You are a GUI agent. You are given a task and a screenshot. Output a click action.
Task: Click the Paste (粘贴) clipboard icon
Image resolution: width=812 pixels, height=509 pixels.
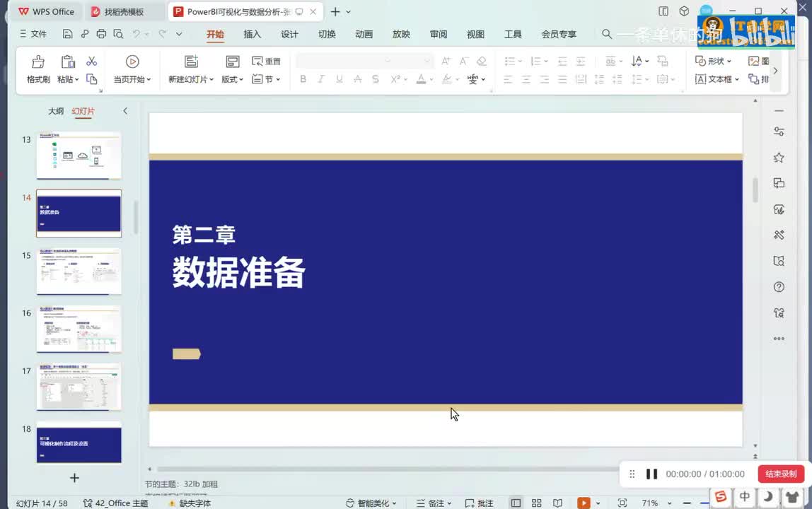click(x=67, y=62)
